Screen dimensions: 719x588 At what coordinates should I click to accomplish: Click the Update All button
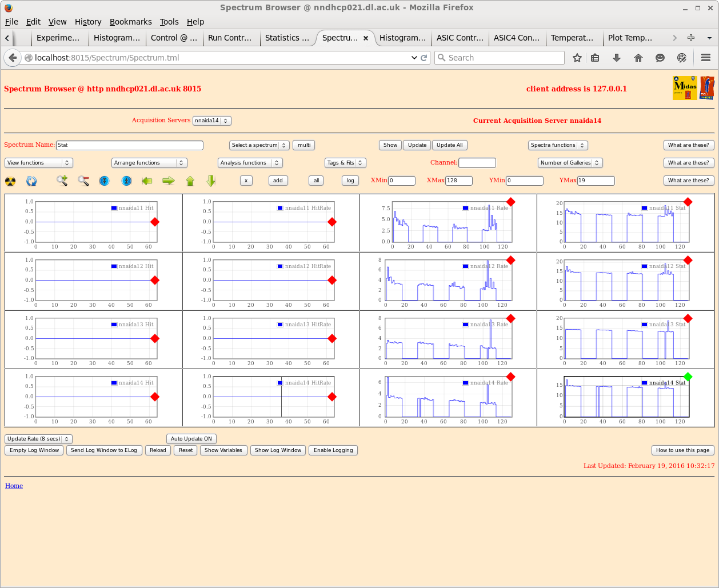tap(450, 145)
